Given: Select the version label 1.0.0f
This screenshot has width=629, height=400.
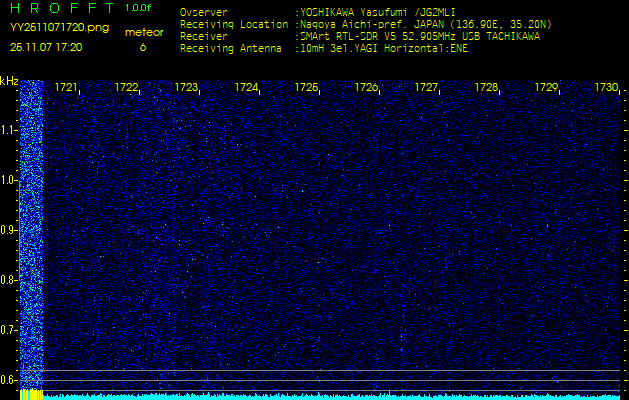Looking at the screenshot, I should tap(138, 8).
